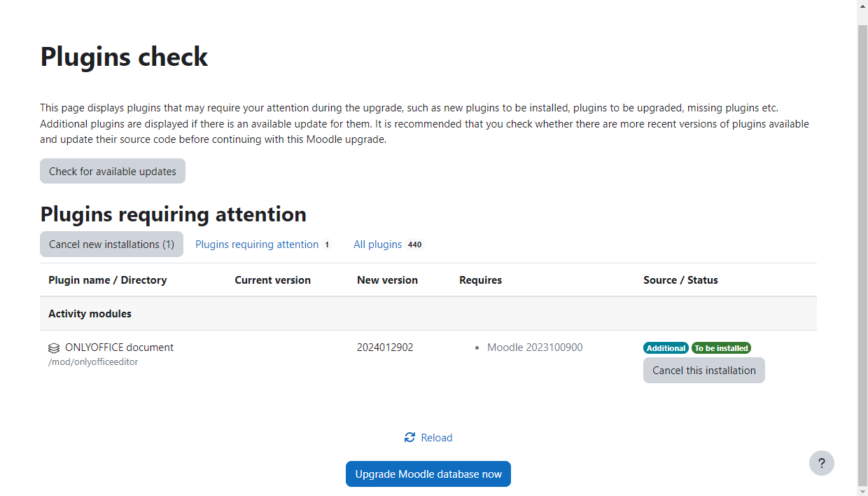Click the Reload link text
Viewport: 868px width, 496px height.
click(437, 438)
